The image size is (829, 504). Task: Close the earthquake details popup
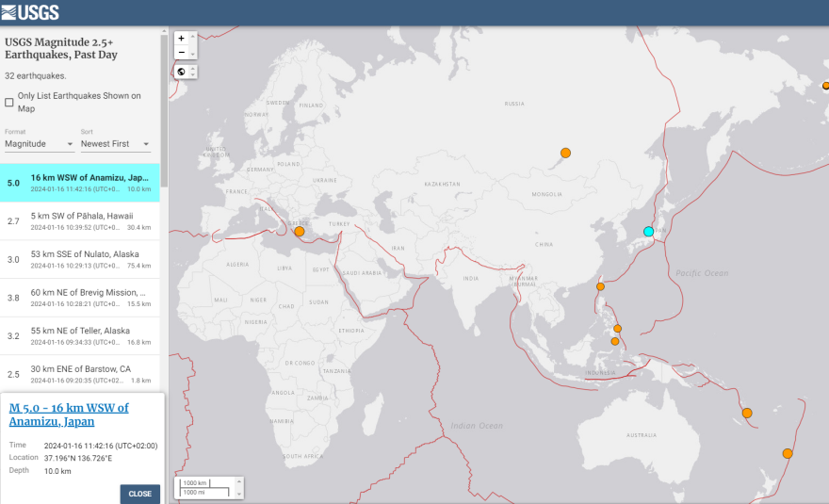point(139,494)
